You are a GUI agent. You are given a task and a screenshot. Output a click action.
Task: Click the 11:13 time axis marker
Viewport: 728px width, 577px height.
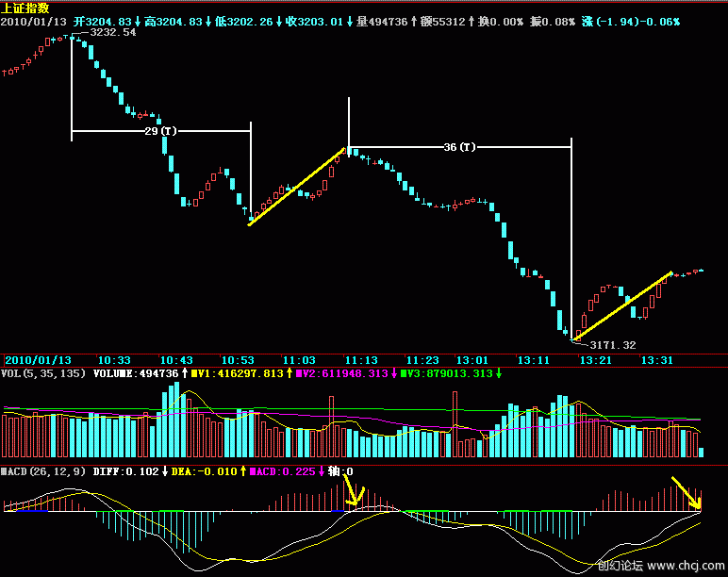360,360
